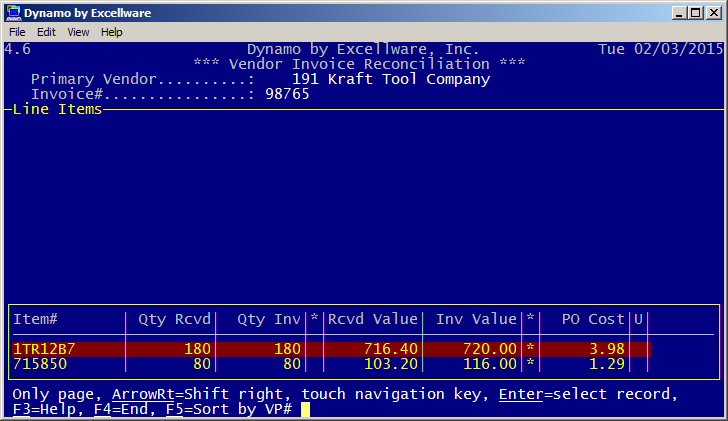Maximize the Dynamo window

(696, 13)
